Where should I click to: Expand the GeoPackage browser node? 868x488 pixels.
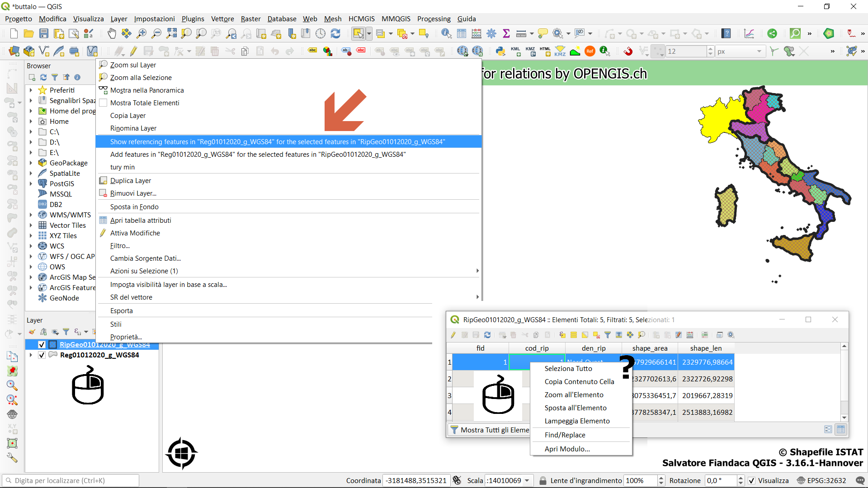pyautogui.click(x=31, y=163)
